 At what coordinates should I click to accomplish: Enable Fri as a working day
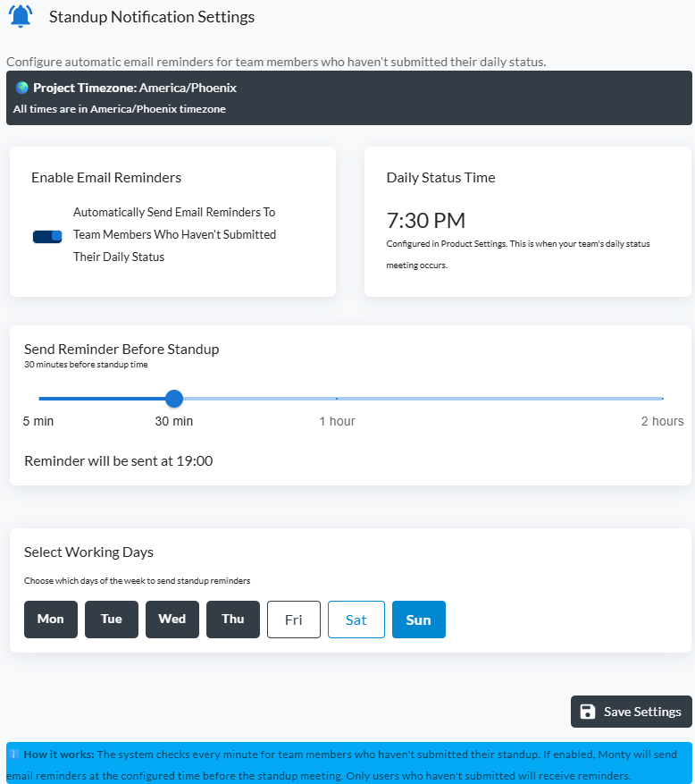[294, 619]
